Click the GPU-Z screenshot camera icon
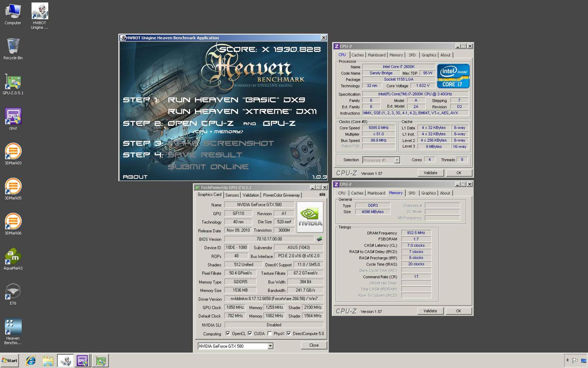 click(322, 195)
